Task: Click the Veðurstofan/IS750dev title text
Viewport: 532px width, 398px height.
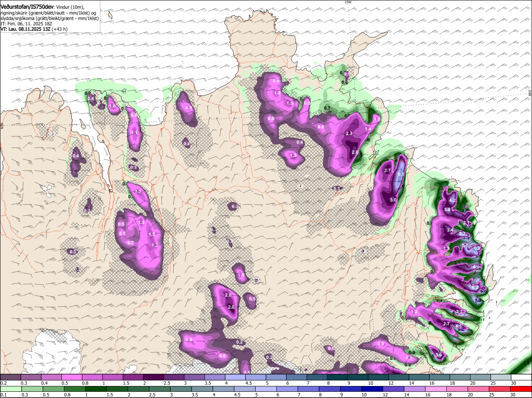Action: 27,7
